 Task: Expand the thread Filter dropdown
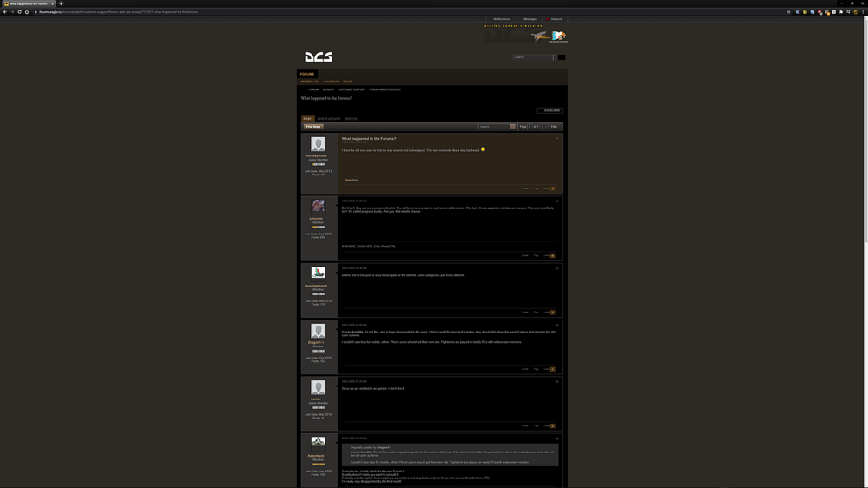point(554,126)
